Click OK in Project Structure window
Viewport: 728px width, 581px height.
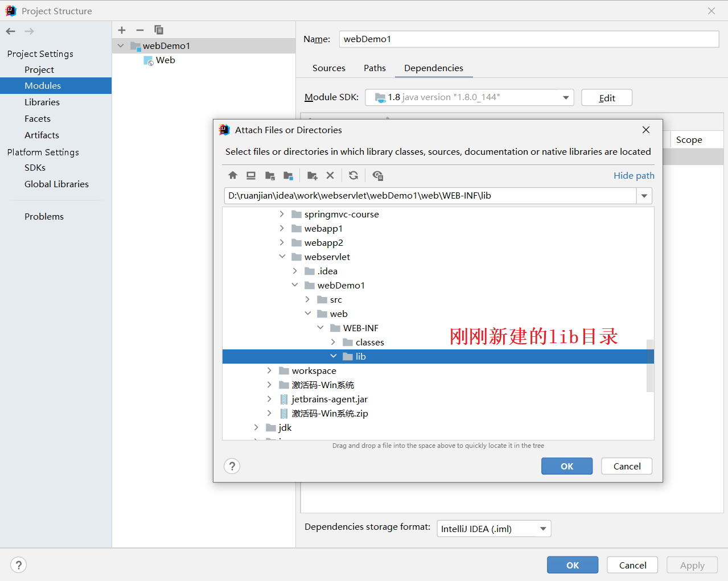point(573,565)
